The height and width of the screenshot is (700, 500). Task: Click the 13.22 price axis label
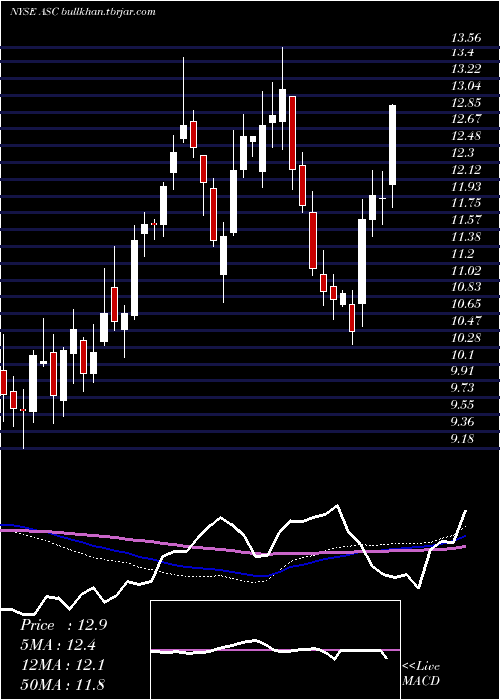(466, 69)
